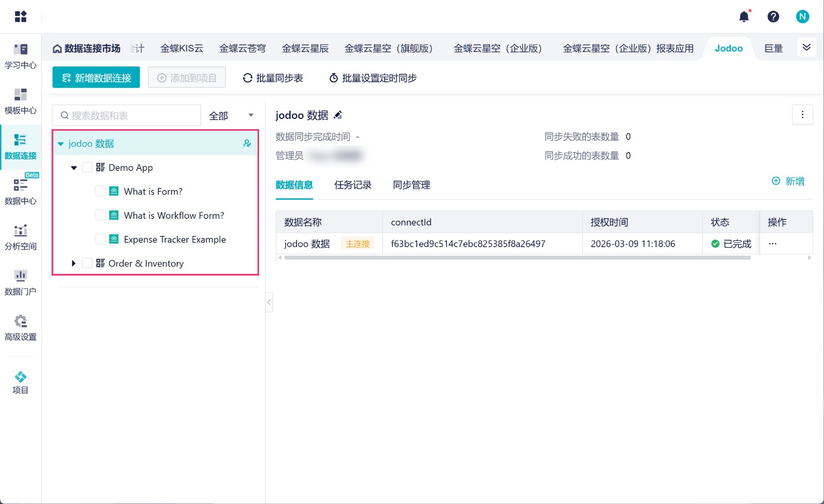Collapse the Demo App tree node
This screenshot has height=504, width=824.
pos(74,167)
